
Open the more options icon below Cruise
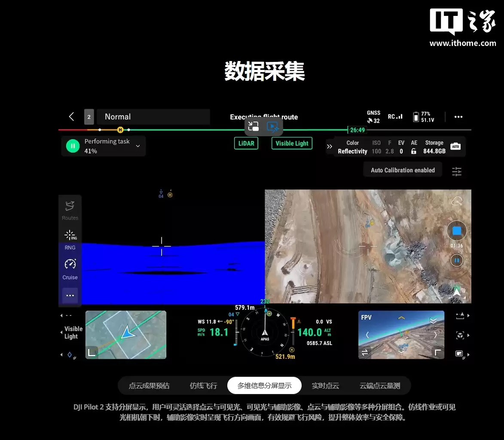pyautogui.click(x=70, y=296)
